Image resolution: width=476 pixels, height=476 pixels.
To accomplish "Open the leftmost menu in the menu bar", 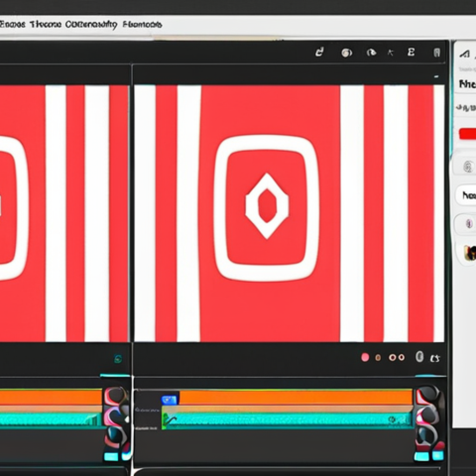I will (x=12, y=24).
